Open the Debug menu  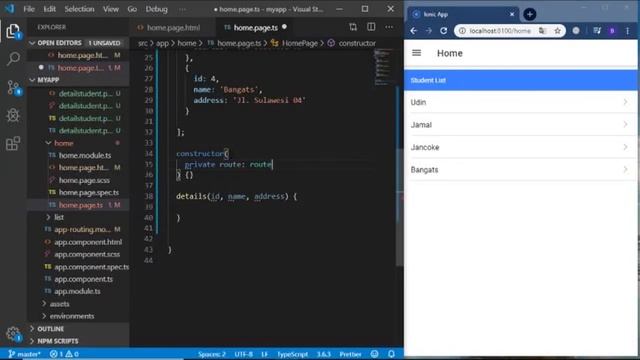tap(156, 9)
